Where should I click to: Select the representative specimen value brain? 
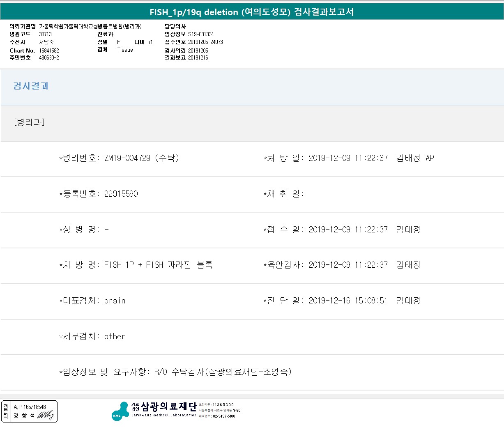tap(115, 301)
